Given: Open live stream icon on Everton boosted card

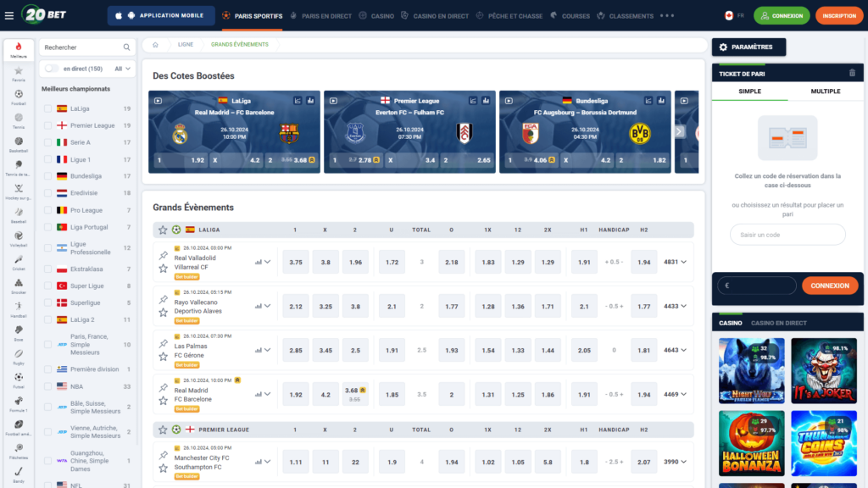Looking at the screenshot, I should [x=333, y=101].
